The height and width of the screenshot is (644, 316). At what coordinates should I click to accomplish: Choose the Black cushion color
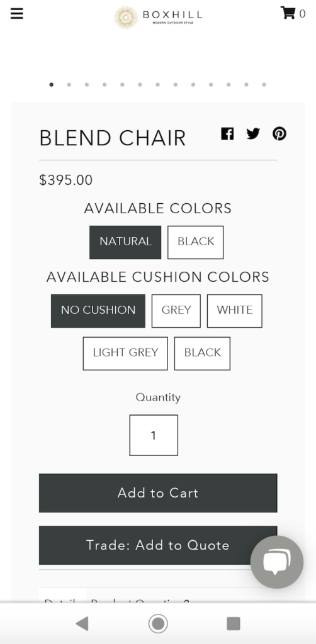click(x=202, y=353)
